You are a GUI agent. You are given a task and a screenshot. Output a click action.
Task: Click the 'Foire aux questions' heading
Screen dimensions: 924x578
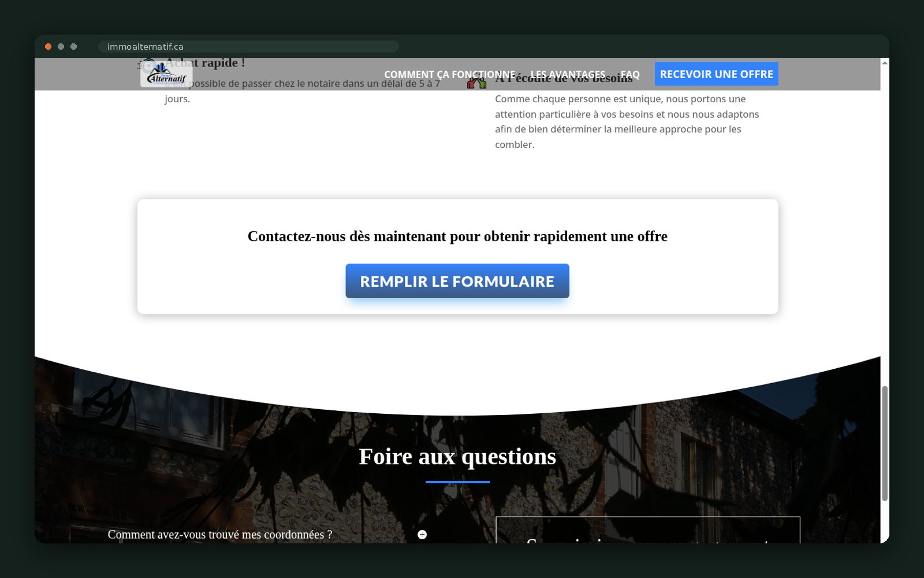coord(457,457)
